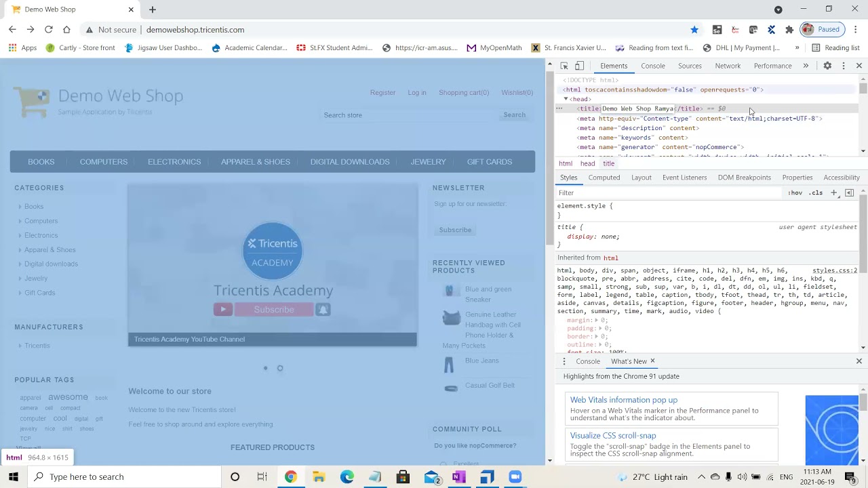The image size is (868, 488).
Task: Toggle the :hov element state panel
Action: tap(795, 193)
